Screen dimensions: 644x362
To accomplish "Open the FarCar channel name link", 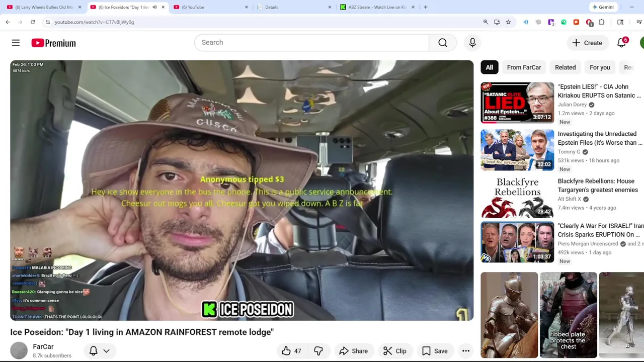I will tap(43, 347).
